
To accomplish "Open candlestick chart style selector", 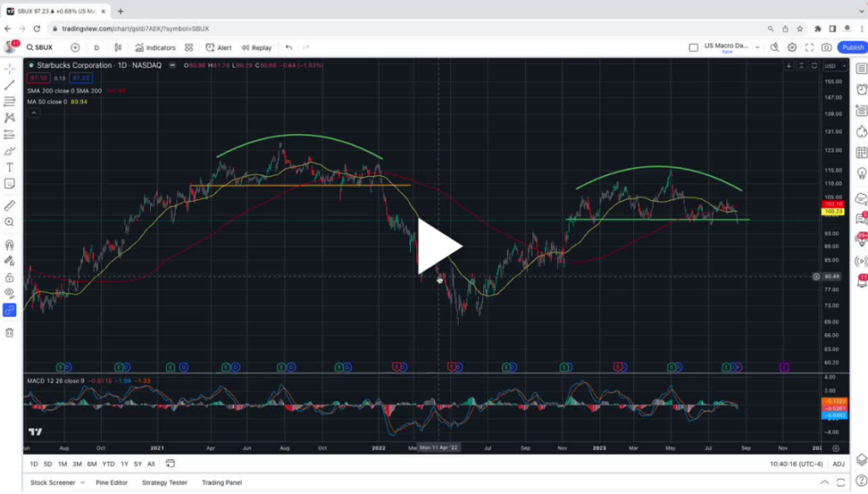I will (x=118, y=47).
